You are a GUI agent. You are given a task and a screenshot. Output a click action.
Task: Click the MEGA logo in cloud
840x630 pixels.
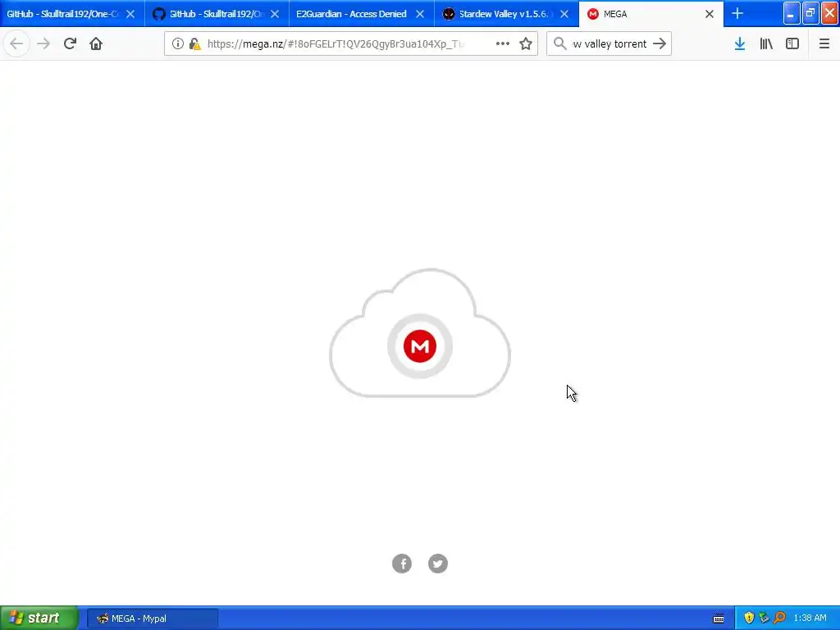click(420, 346)
